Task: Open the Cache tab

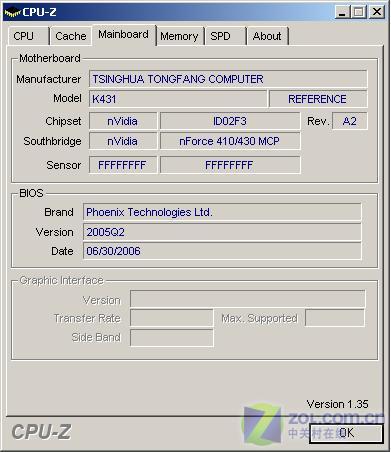Action: [x=70, y=36]
